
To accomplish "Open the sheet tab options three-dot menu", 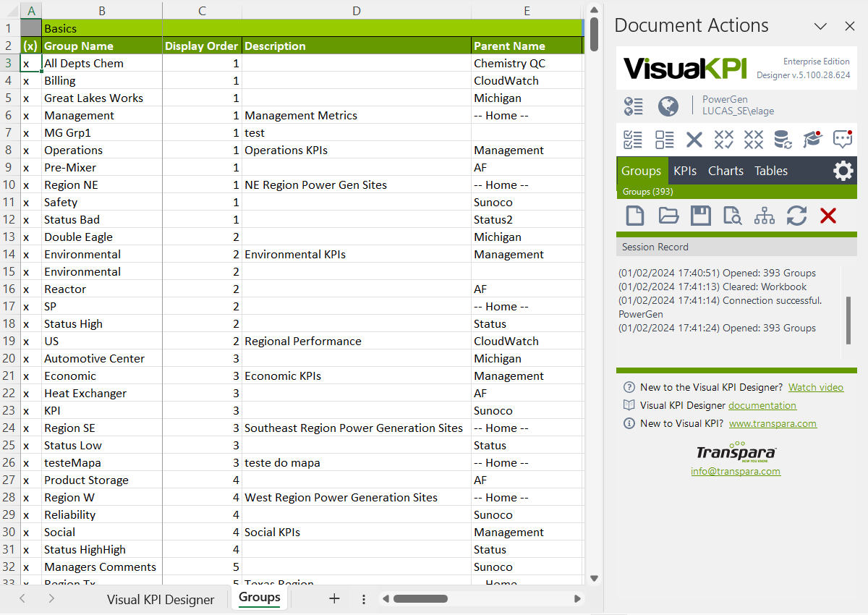I will click(x=364, y=599).
